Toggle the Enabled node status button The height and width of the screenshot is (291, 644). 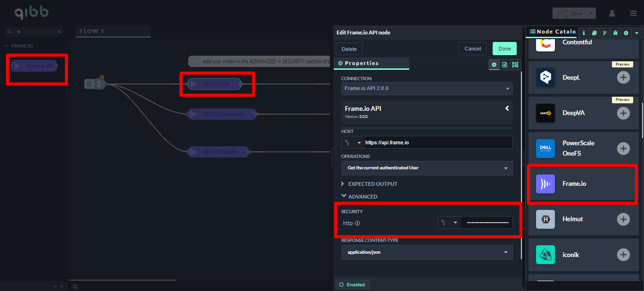click(352, 284)
